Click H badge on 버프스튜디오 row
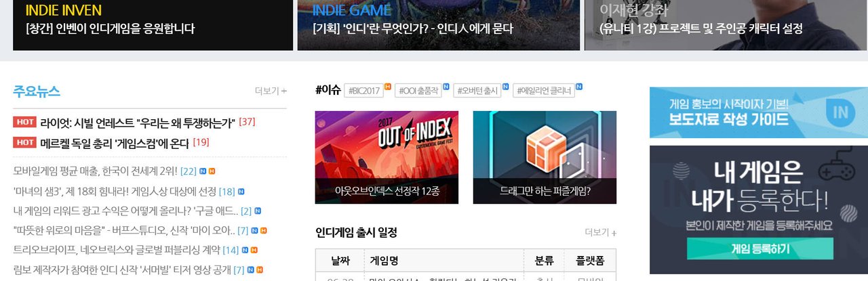The image size is (868, 281). click(x=264, y=231)
